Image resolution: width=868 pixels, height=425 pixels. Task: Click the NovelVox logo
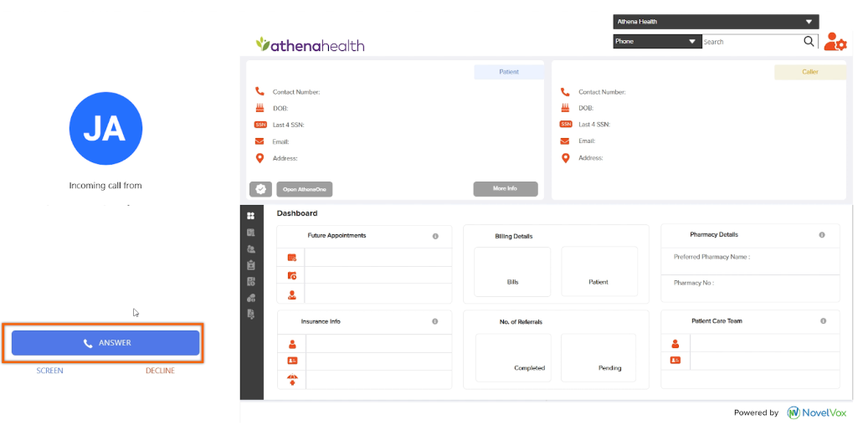point(816,412)
